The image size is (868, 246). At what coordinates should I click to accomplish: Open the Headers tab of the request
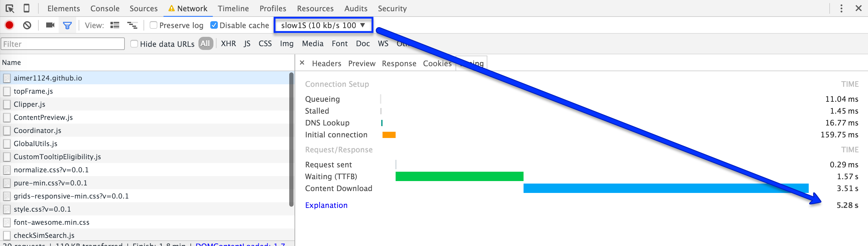coord(326,64)
